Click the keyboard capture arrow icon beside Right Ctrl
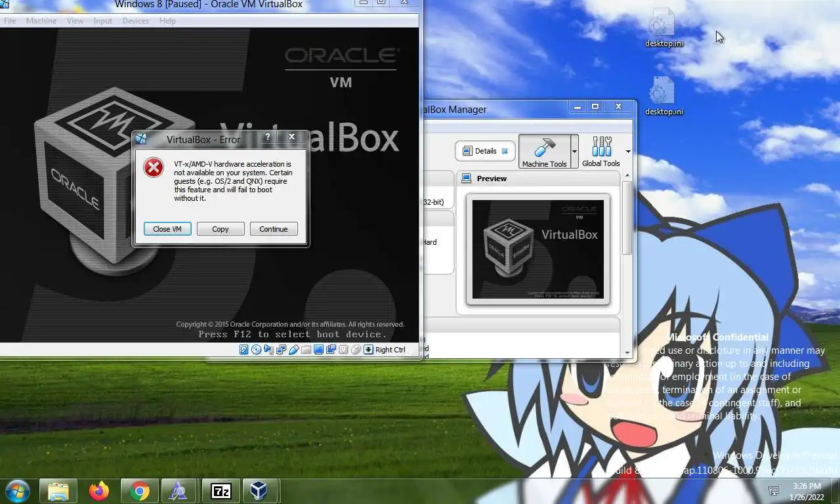The width and height of the screenshot is (840, 504). pyautogui.click(x=368, y=350)
